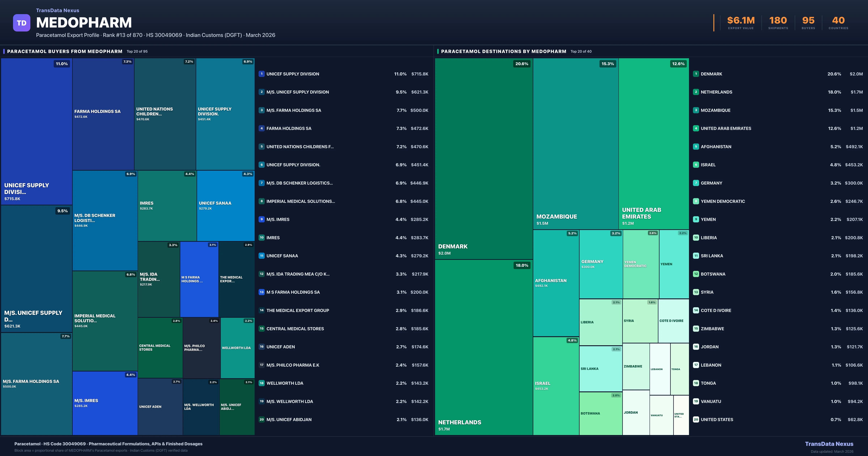
Task: Click the TD logo icon
Action: coord(22,23)
